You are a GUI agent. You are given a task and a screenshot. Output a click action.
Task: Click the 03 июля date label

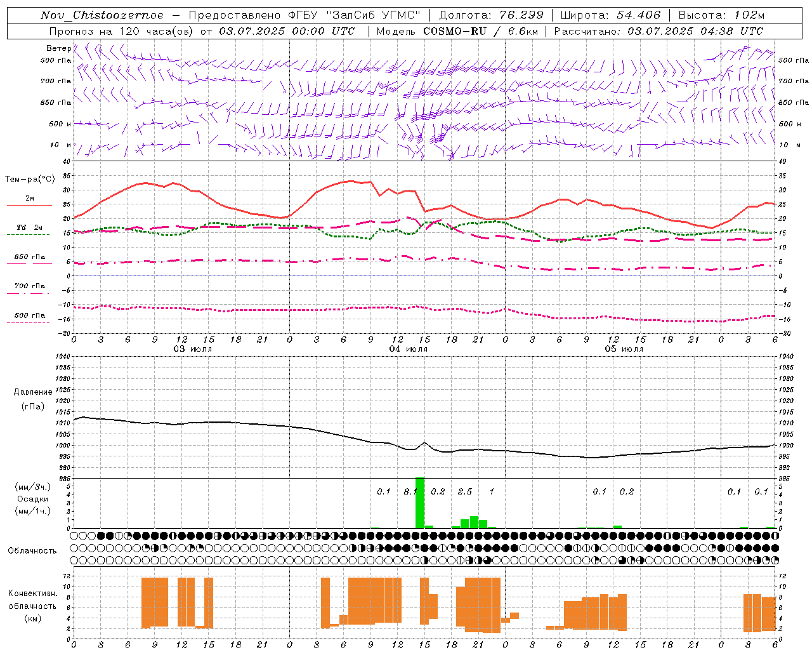(193, 349)
